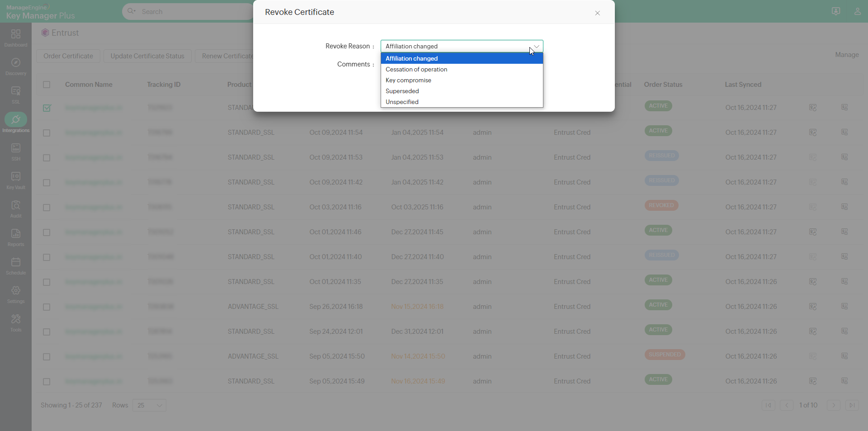
Task: View Reports from the sidebar
Action: coord(16,237)
